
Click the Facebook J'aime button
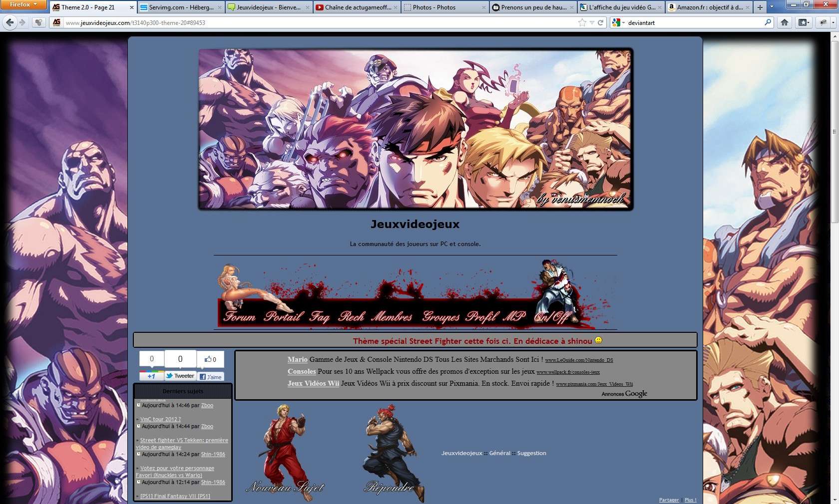click(210, 377)
